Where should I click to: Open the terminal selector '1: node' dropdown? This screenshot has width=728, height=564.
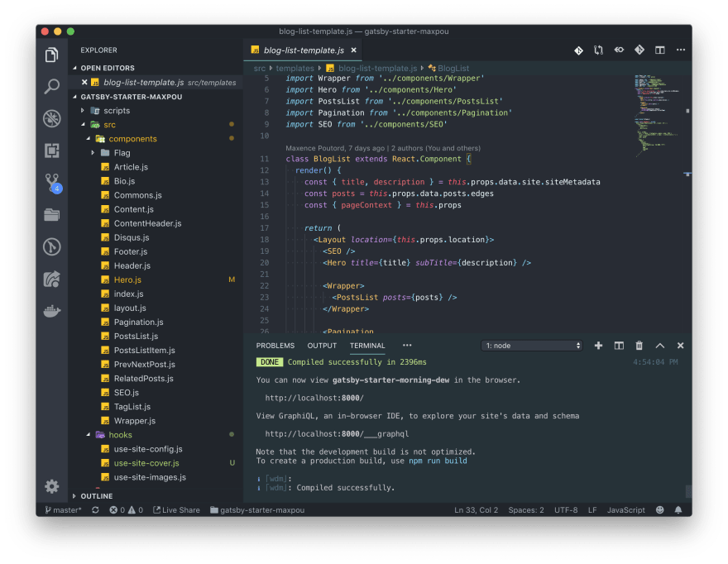pyautogui.click(x=532, y=346)
